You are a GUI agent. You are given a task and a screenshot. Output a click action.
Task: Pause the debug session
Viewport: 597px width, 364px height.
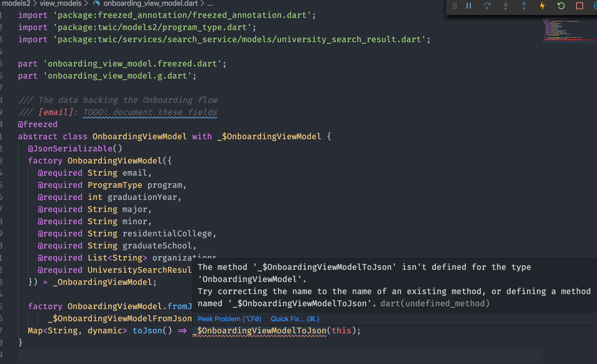[469, 6]
